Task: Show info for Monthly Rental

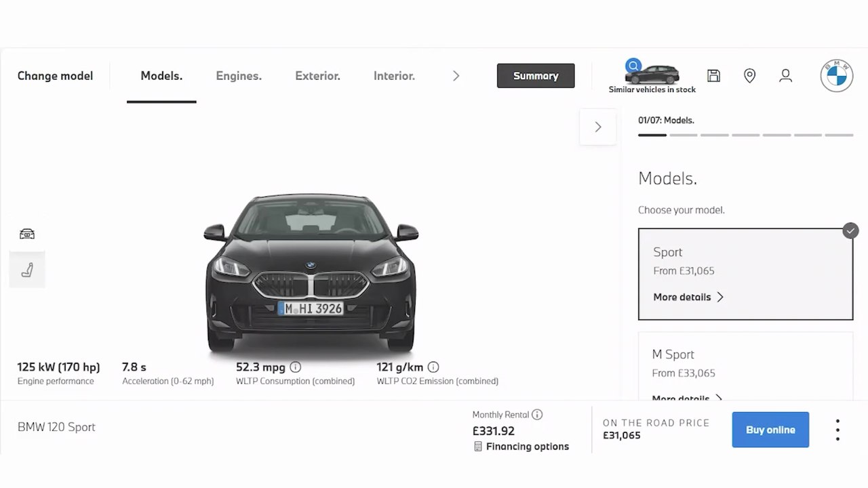Action: (x=537, y=414)
